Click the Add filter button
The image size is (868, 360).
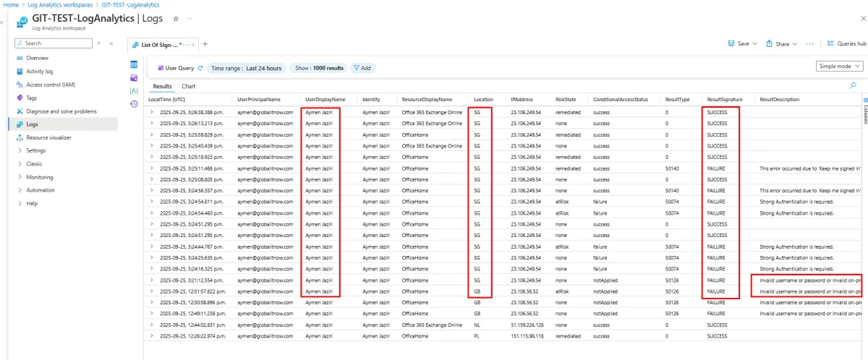click(362, 68)
